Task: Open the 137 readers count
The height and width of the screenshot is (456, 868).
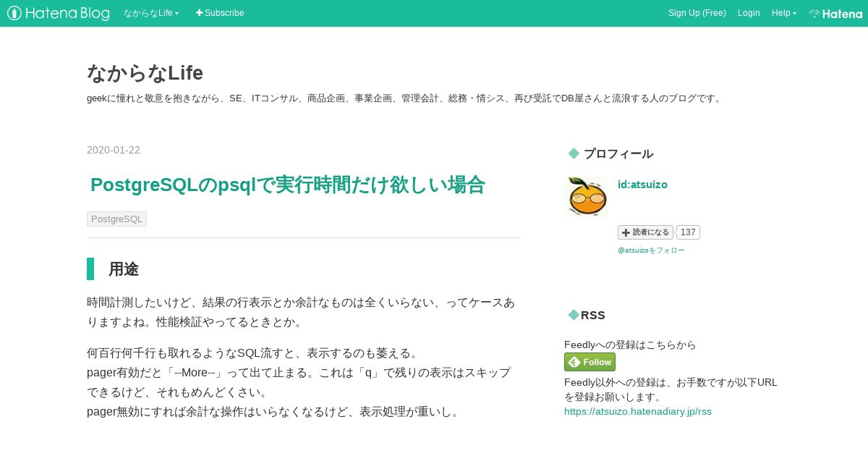Action: [x=688, y=232]
